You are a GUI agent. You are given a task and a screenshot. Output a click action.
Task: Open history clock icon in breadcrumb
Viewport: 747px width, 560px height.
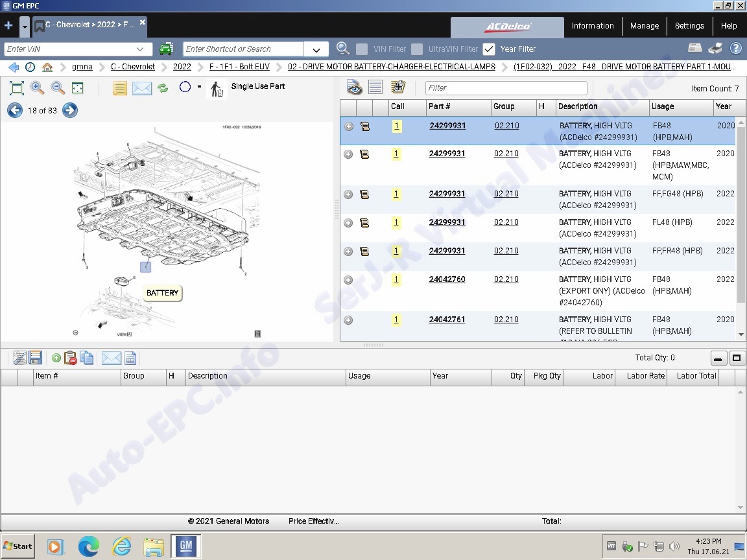pos(30,67)
